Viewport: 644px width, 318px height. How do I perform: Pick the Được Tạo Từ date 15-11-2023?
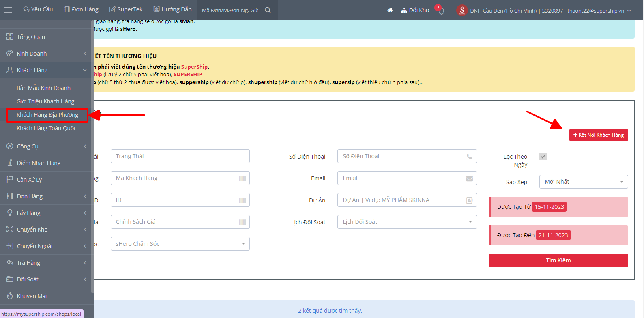[549, 207]
